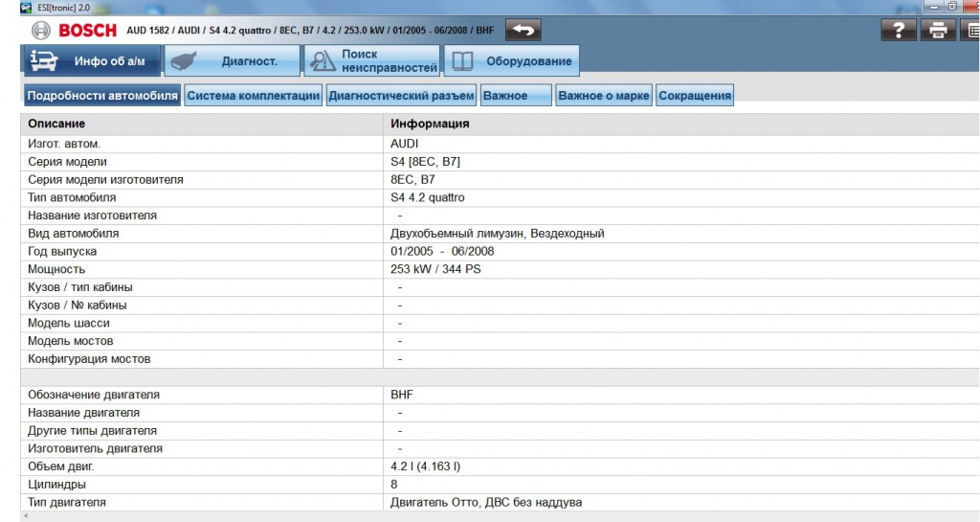Click the Год выпуска row label
980x522 pixels.
tap(62, 251)
